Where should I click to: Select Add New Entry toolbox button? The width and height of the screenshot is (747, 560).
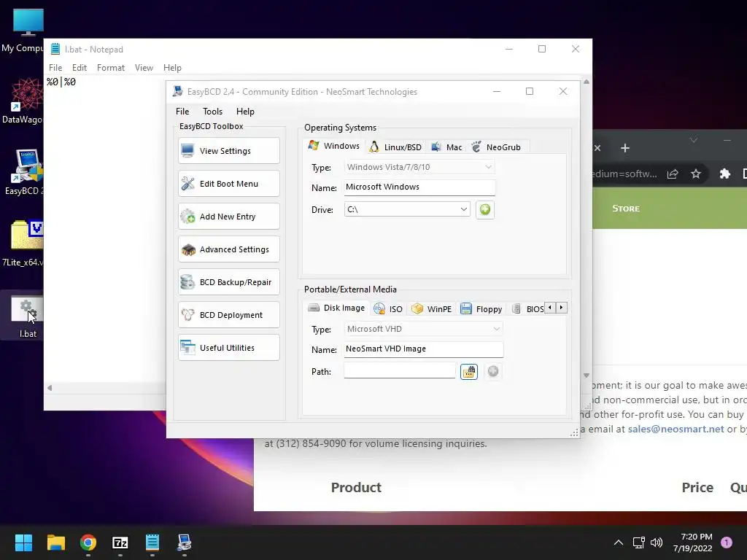point(228,217)
